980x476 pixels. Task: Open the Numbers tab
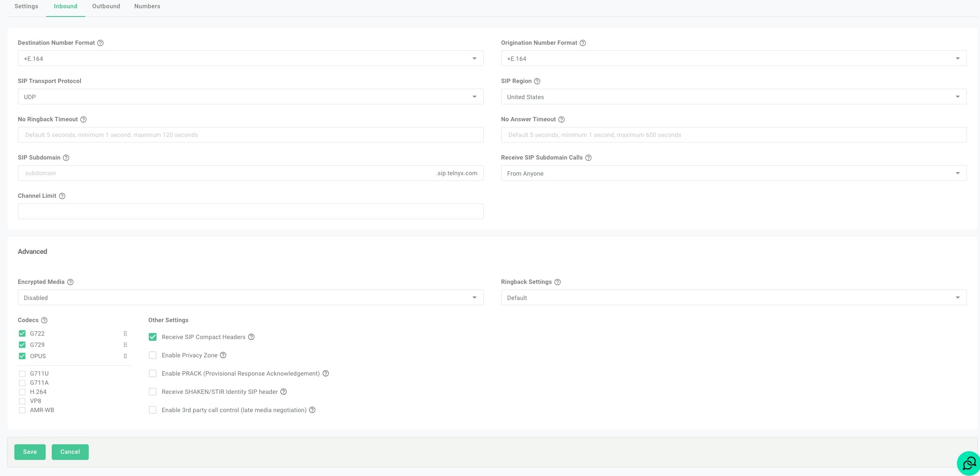(147, 7)
